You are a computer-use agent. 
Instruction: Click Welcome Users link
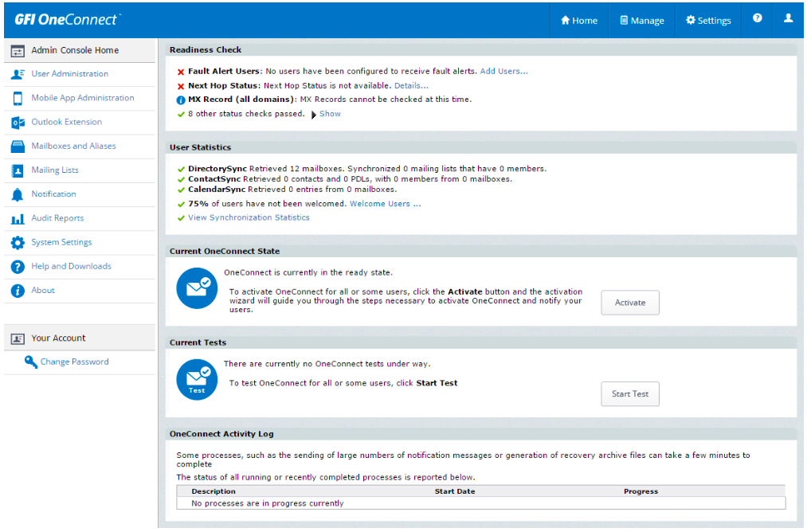386,204
